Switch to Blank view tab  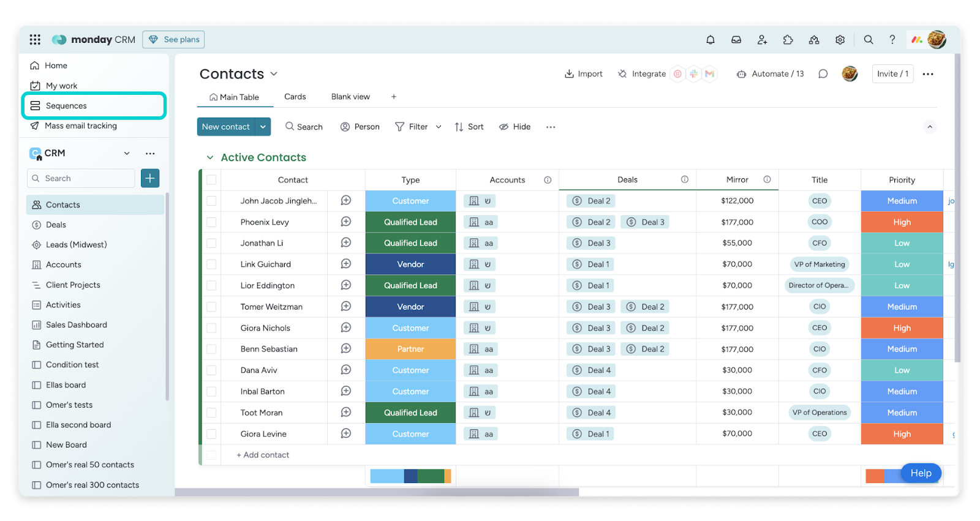click(350, 97)
